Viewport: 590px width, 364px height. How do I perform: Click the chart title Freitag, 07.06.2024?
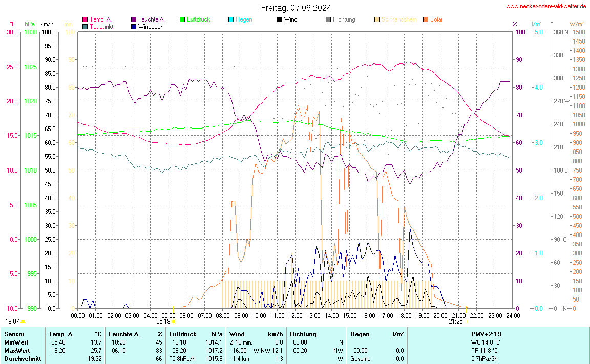296,8
